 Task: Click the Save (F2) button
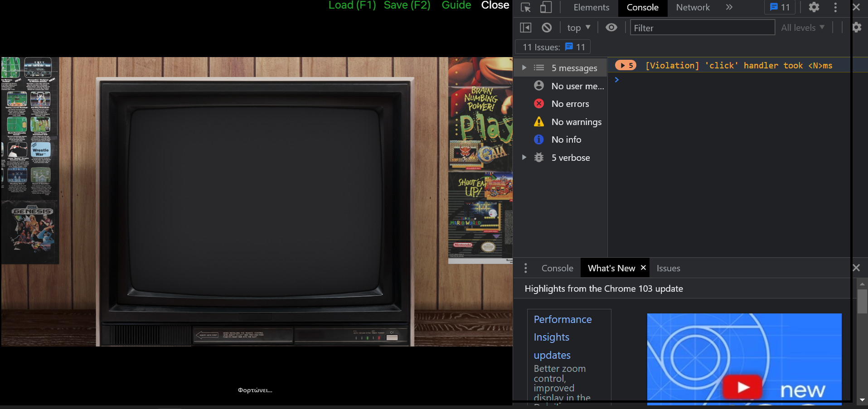pos(406,5)
